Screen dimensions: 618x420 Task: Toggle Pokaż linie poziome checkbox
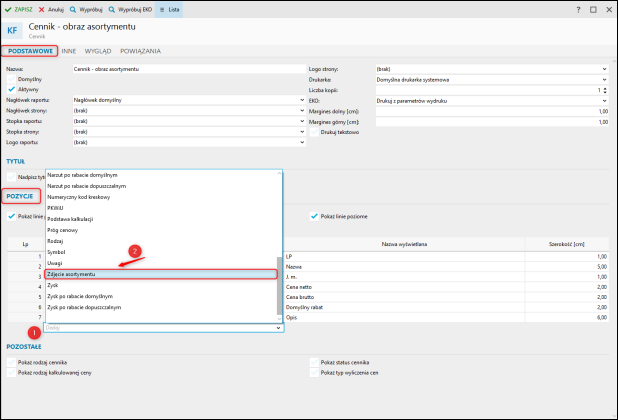314,216
